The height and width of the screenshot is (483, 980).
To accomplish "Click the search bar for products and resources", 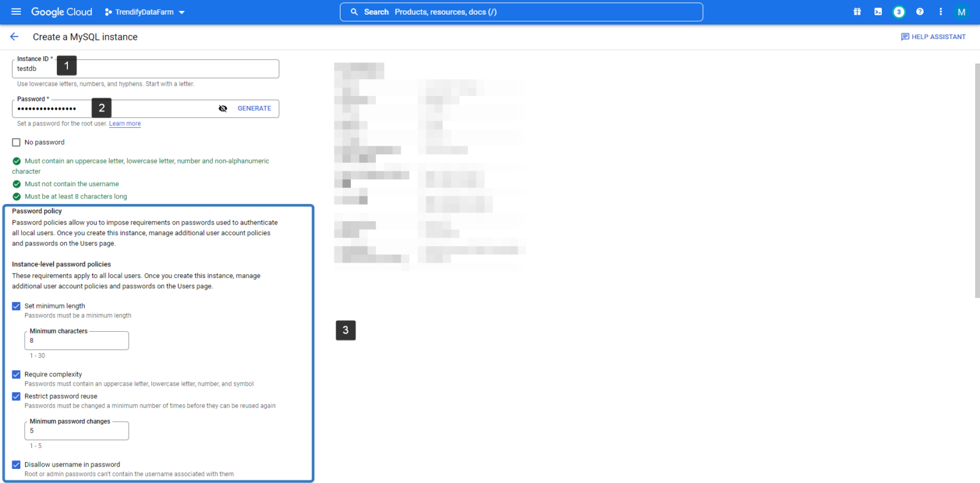I will click(521, 12).
